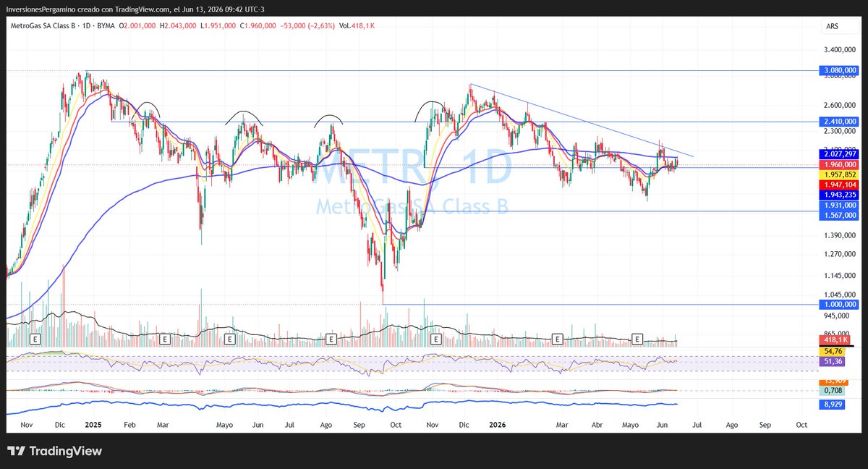Click the purple 51,36 RSI label
Viewport: 868px width, 469px height.
click(831, 360)
